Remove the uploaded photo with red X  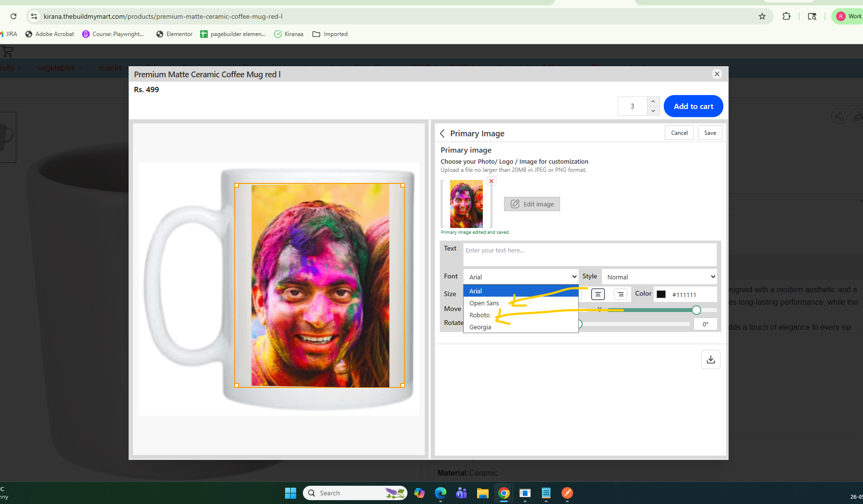491,181
